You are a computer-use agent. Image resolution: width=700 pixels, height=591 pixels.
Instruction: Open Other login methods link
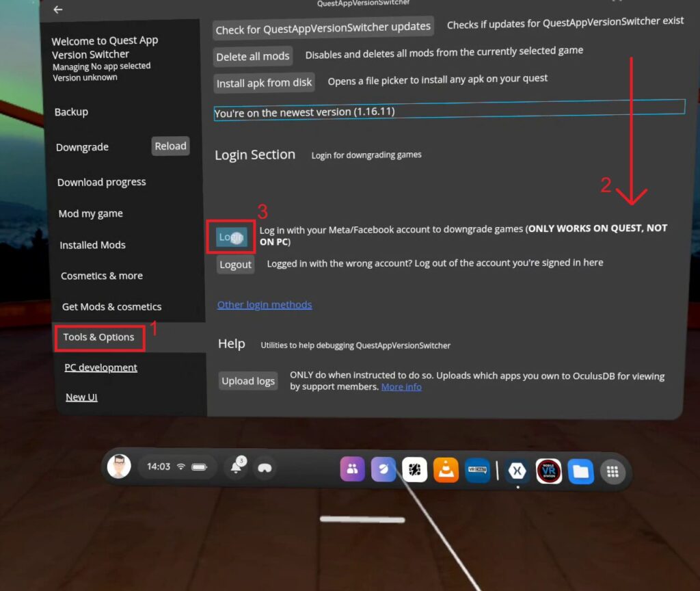pyautogui.click(x=265, y=304)
